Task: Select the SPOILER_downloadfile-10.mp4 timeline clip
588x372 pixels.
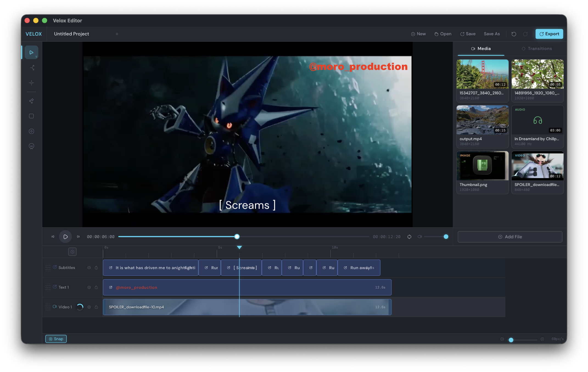Action: coord(247,307)
